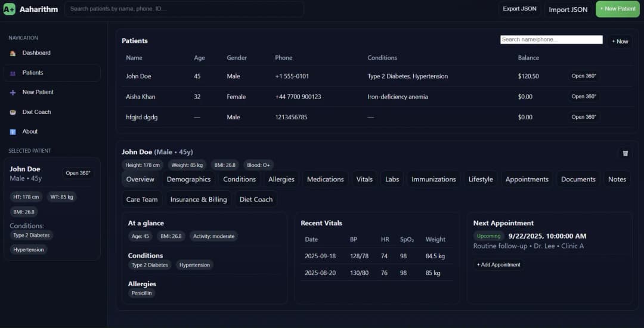
Task: Select the Insurance & Billing tab
Action: 199,200
